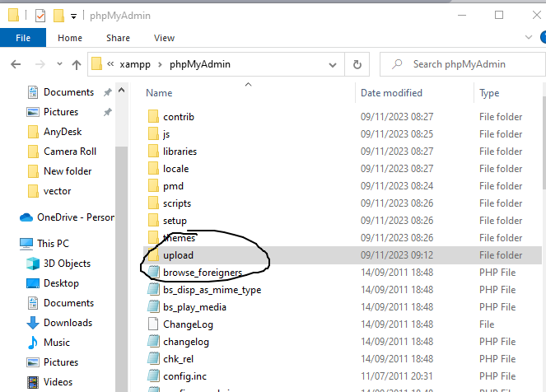Sort by the Date modified column

[391, 93]
